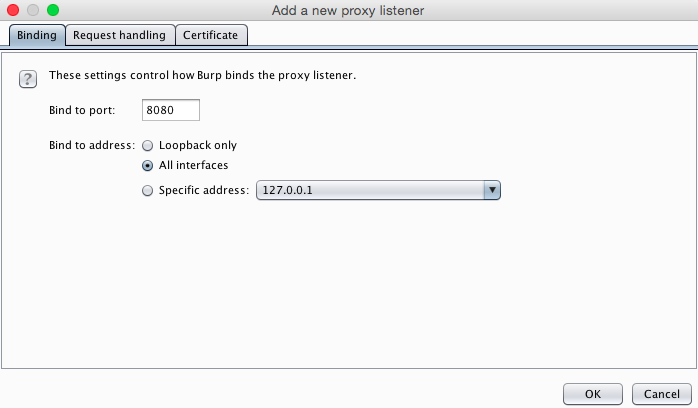Enable the Specific address radio button
This screenshot has height=408, width=698.
[148, 190]
